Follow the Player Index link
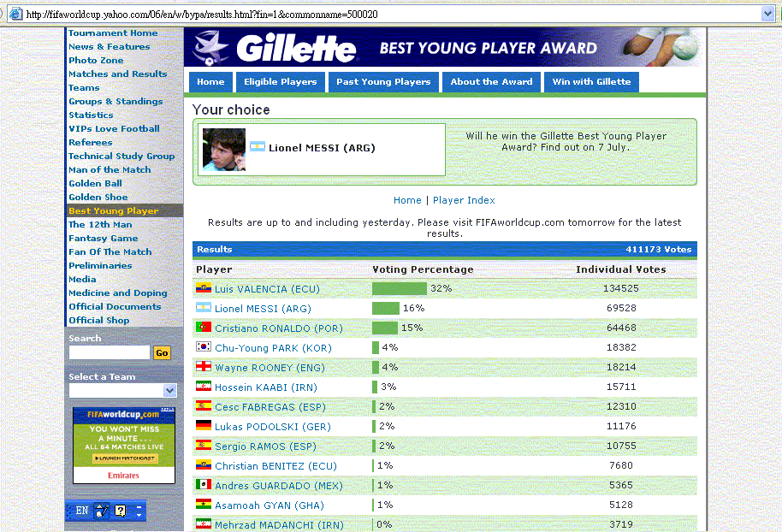782x532 pixels. 464,200
